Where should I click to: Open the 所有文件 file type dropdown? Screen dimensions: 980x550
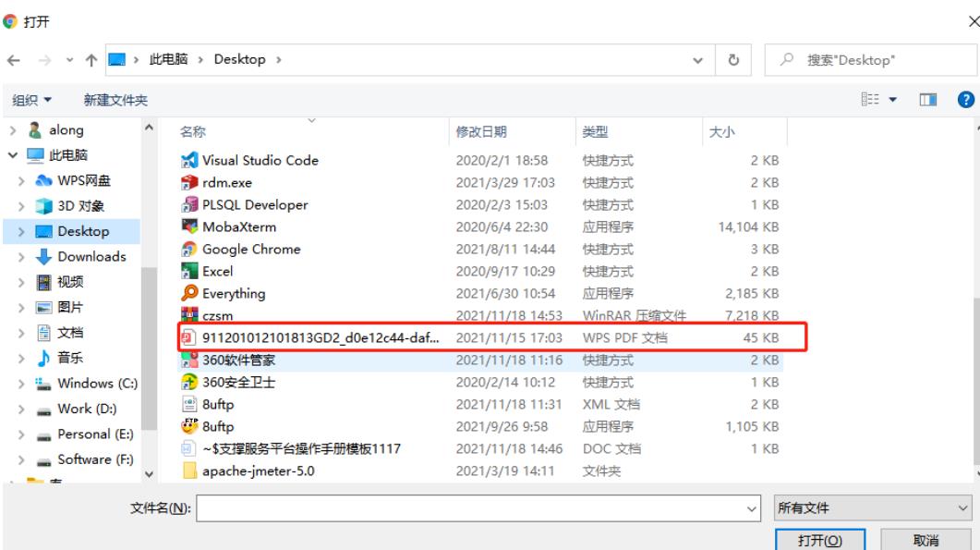pos(872,507)
